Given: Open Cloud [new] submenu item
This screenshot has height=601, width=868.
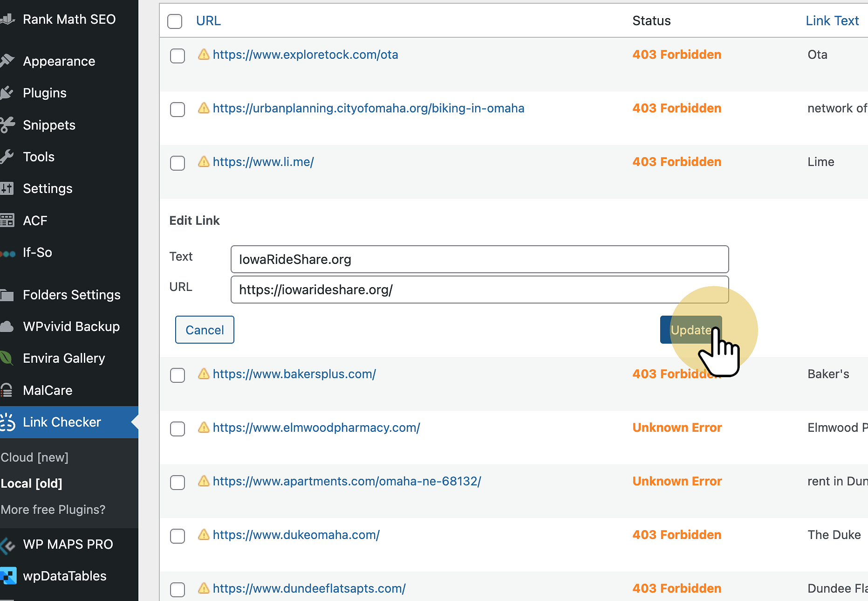Looking at the screenshot, I should pos(34,457).
